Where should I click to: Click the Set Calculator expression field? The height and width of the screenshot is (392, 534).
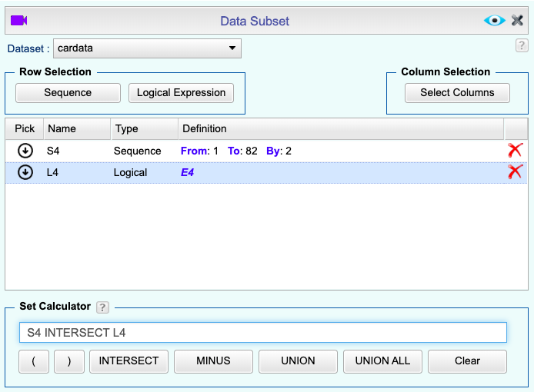coord(262,333)
